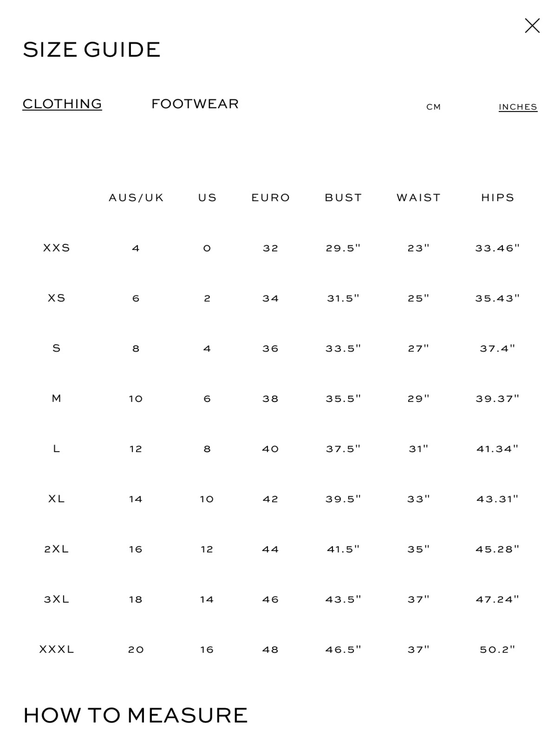Select the XXS size row label
This screenshot has height=746, width=560.
coord(56,248)
